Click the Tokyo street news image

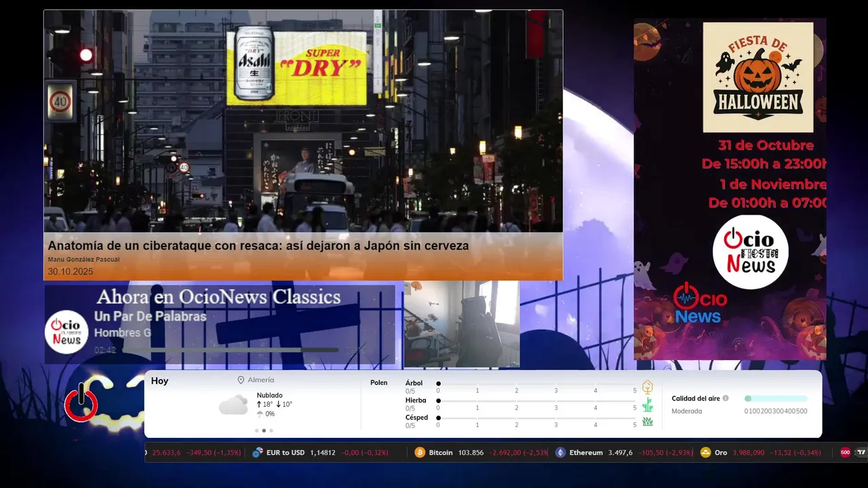pyautogui.click(x=303, y=121)
